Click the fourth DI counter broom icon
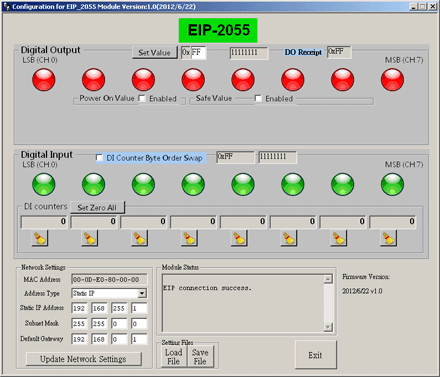Screen dimensions: 440x377 tap(189, 238)
